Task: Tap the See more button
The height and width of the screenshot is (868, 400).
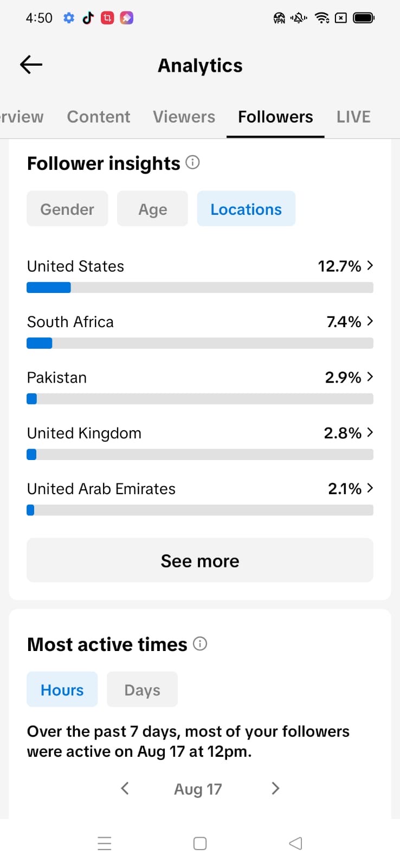Action: (200, 560)
